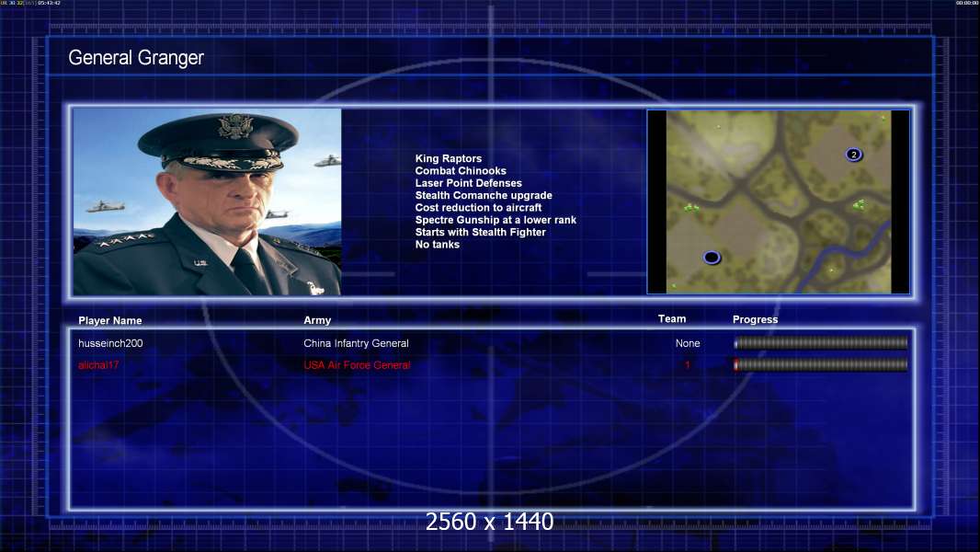Click the Army column header
Image resolution: width=980 pixels, height=552 pixels.
click(x=317, y=320)
